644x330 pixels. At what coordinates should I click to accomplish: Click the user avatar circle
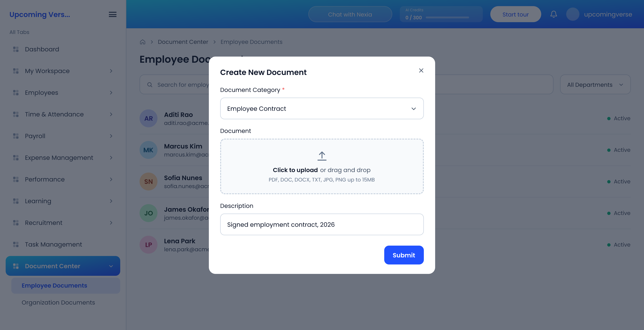[572, 14]
